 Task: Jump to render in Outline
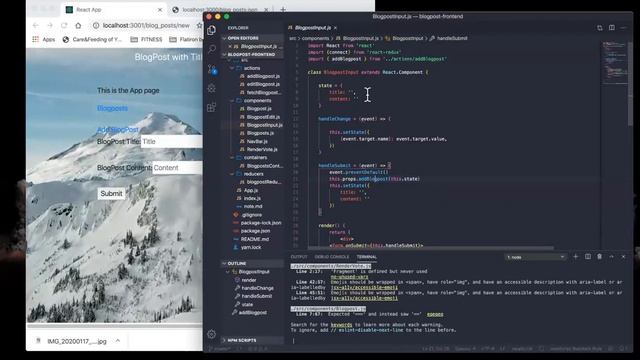point(249,280)
